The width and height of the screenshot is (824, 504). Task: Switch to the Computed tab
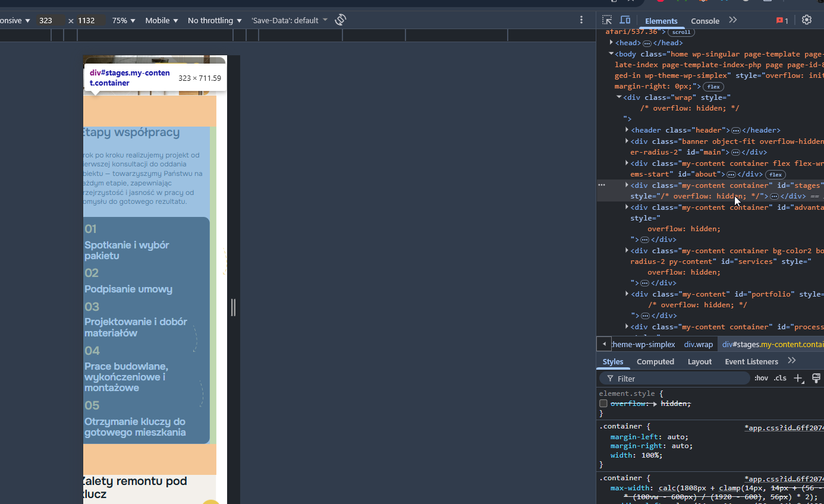655,361
